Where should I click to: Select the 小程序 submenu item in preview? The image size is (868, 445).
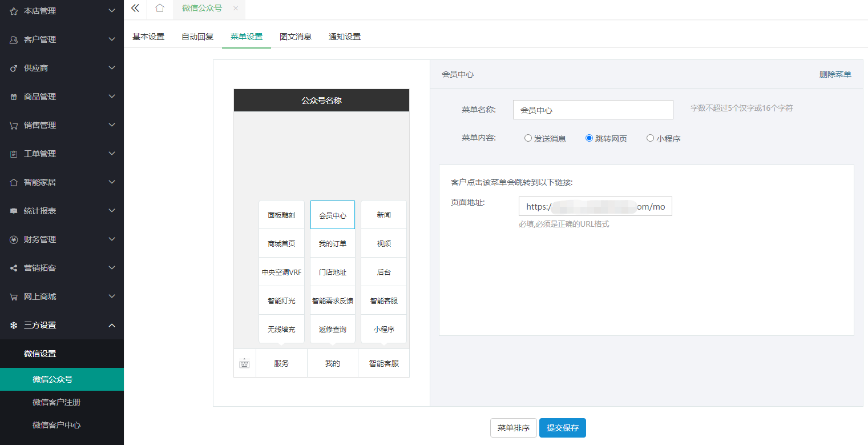(x=384, y=329)
